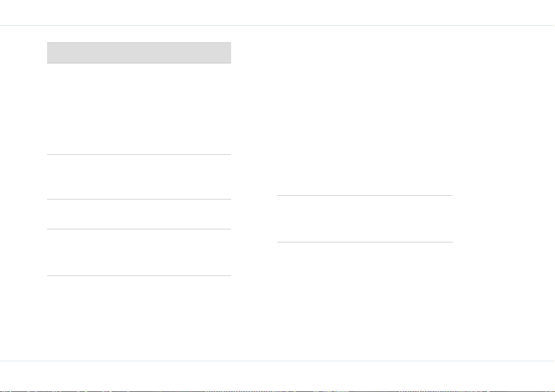Click the blank footer area below bottom rule
The image size is (555, 392).
tap(278, 375)
